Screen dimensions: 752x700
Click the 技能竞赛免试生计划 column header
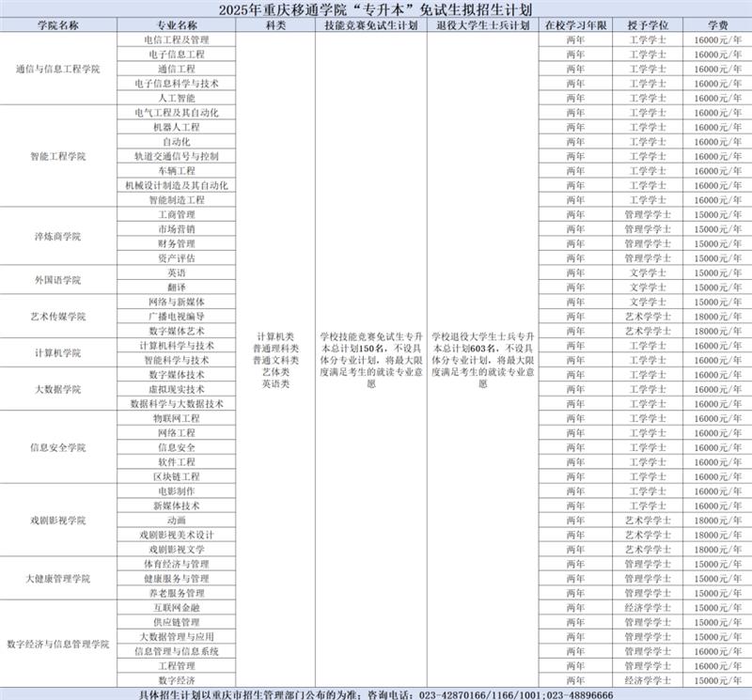370,25
